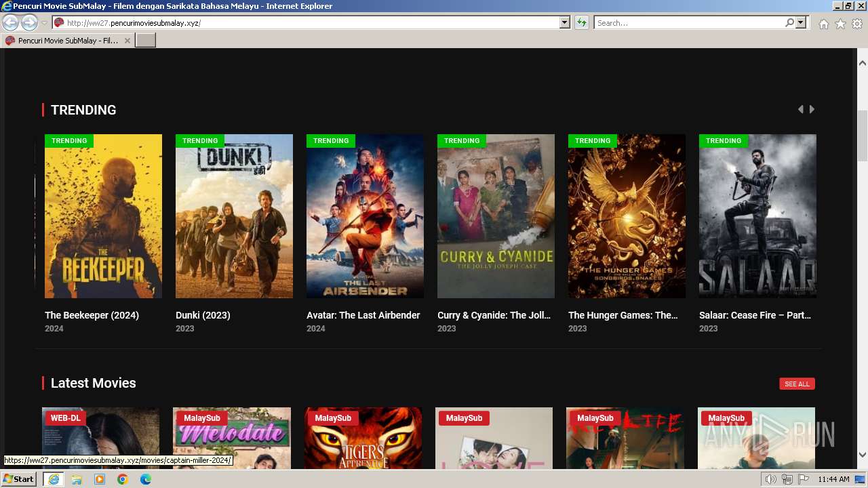
Task: Launch the media player from the taskbar
Action: click(100, 479)
